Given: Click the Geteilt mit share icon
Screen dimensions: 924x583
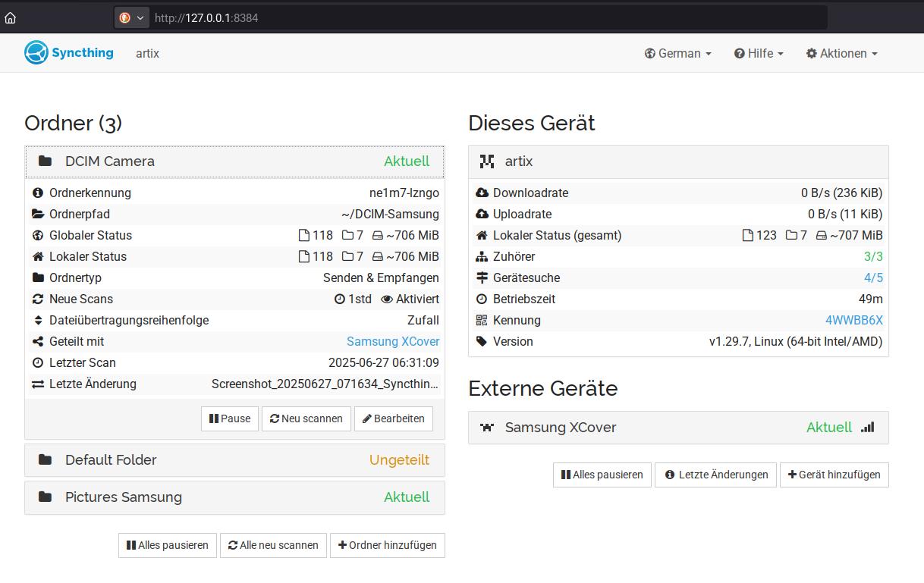Looking at the screenshot, I should tap(38, 342).
